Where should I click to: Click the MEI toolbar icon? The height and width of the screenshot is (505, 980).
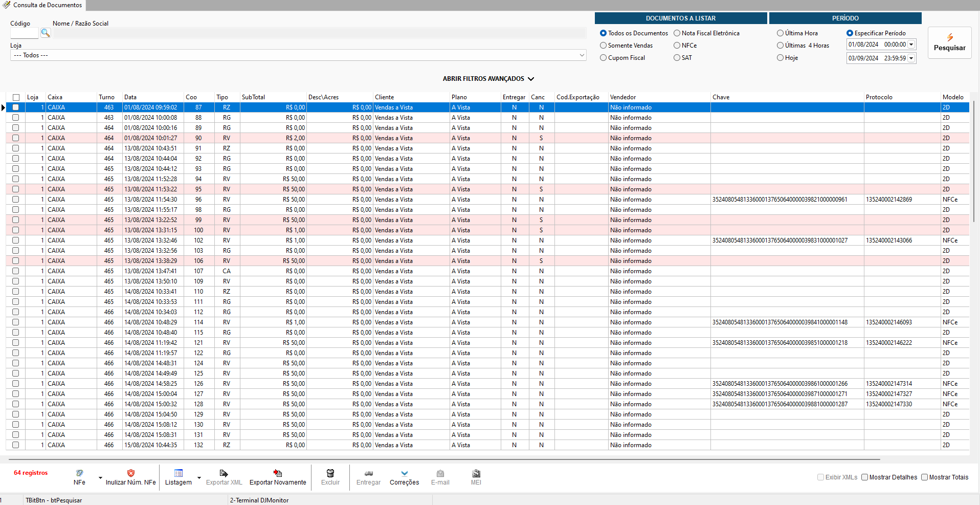pos(476,473)
